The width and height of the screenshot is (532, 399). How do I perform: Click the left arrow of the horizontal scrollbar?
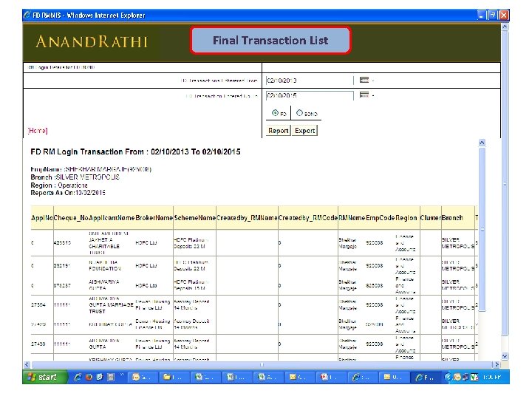pos(27,365)
